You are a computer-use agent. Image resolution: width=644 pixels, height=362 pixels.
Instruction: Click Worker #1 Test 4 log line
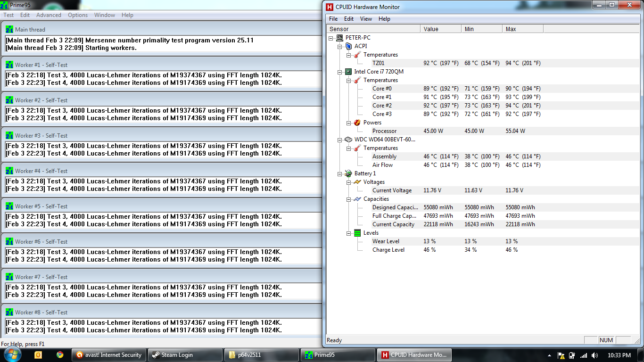pyautogui.click(x=144, y=82)
